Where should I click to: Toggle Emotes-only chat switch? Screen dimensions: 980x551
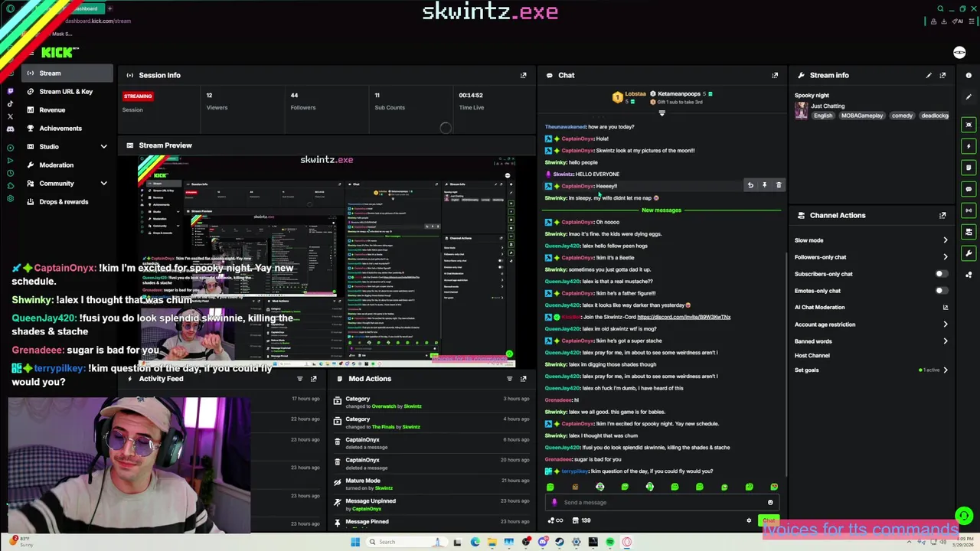(941, 291)
